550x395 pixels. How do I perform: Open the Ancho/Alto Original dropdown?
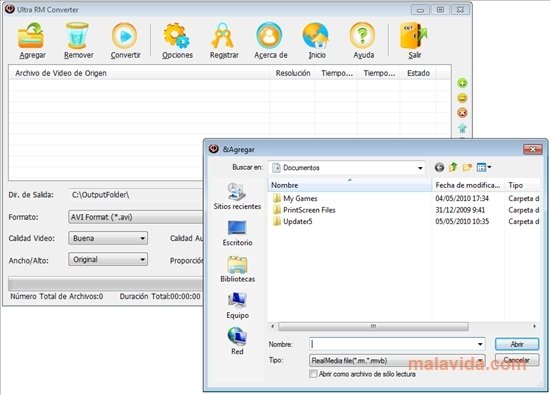pos(108,260)
